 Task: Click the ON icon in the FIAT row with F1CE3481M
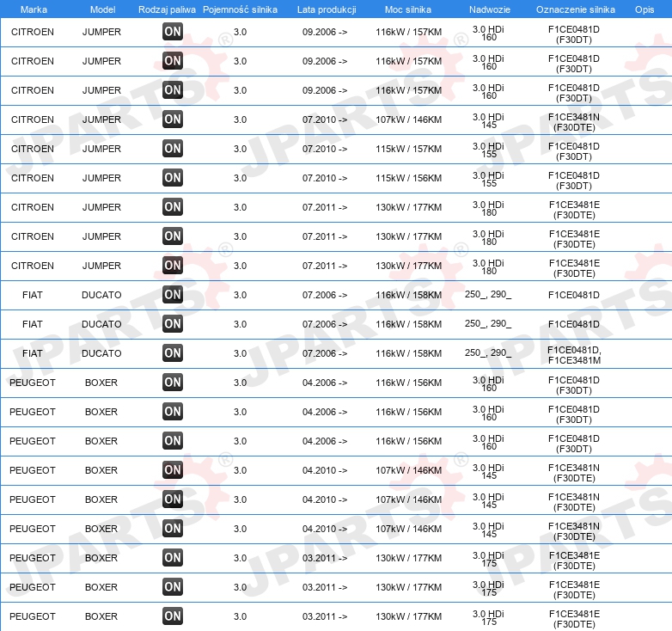click(173, 352)
